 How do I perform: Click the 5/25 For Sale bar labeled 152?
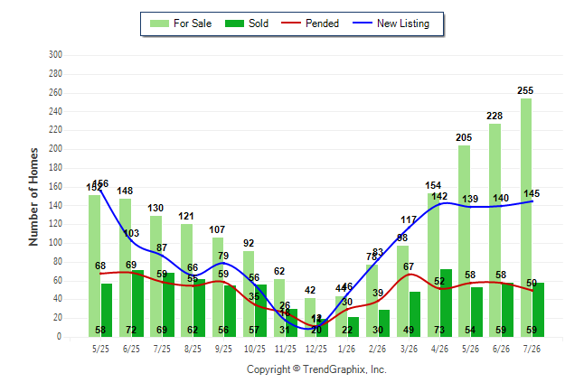[94, 266]
